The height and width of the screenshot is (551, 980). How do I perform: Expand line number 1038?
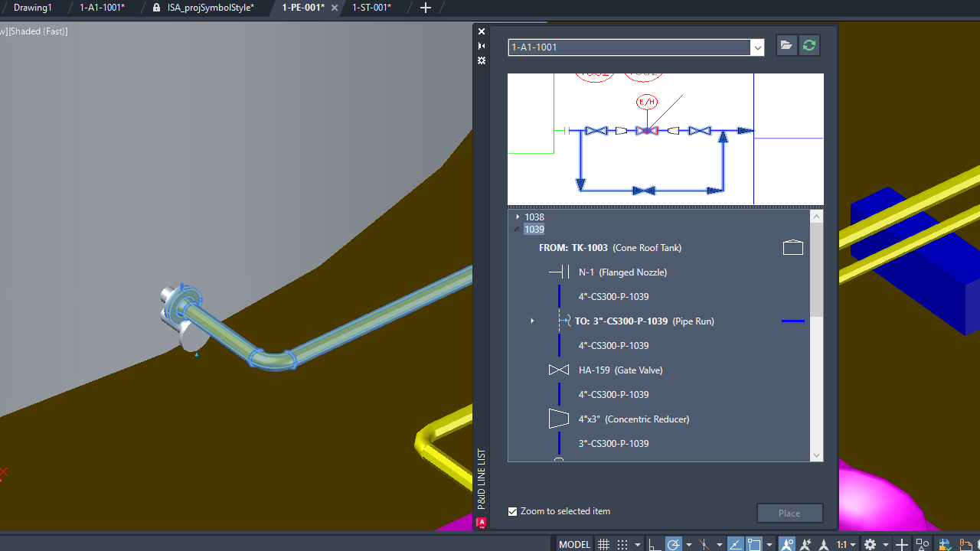pos(518,217)
